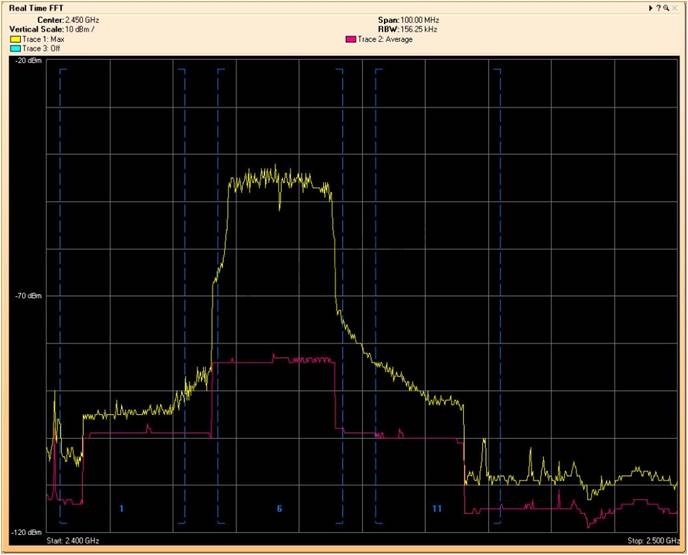This screenshot has height=555, width=688.
Task: Click the play arrow icon in title bar
Action: pos(651,8)
